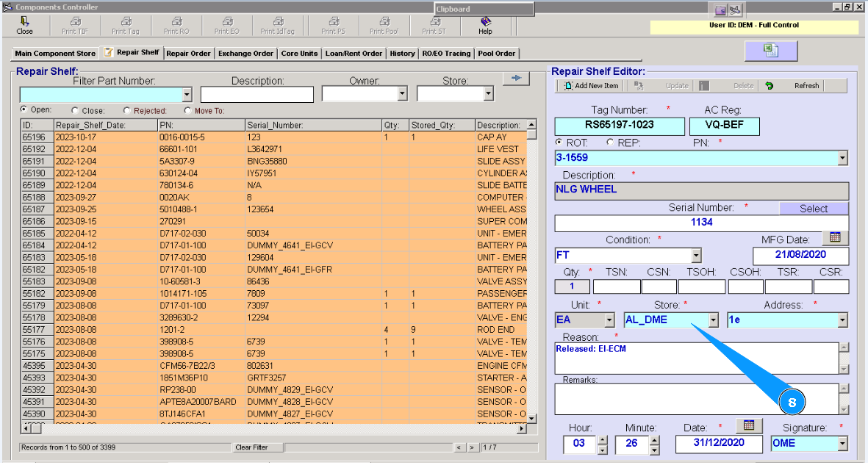Click the Select button for Serial Number
Screen dimensions: 868x465
(814, 209)
